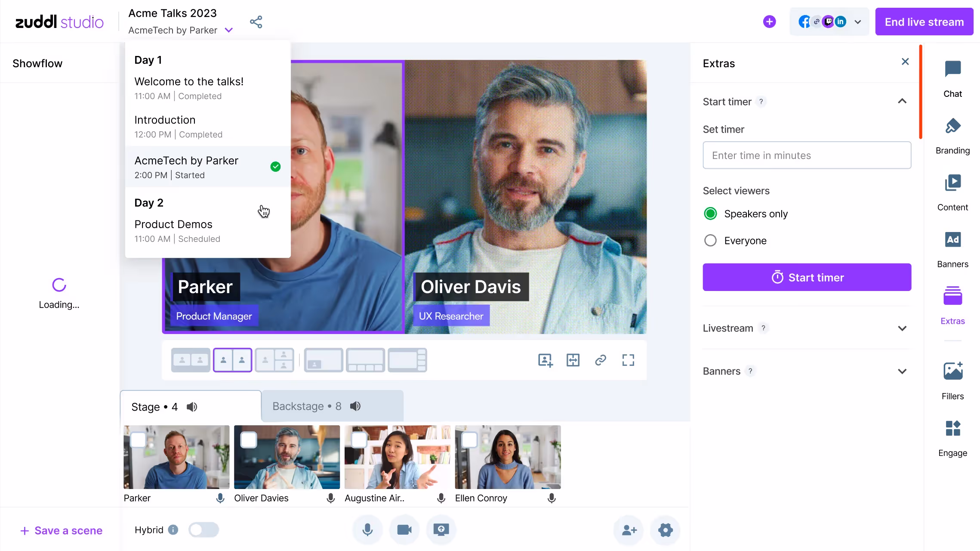Click Livestream help question mark
This screenshot has width=980, height=551.
pos(763,328)
